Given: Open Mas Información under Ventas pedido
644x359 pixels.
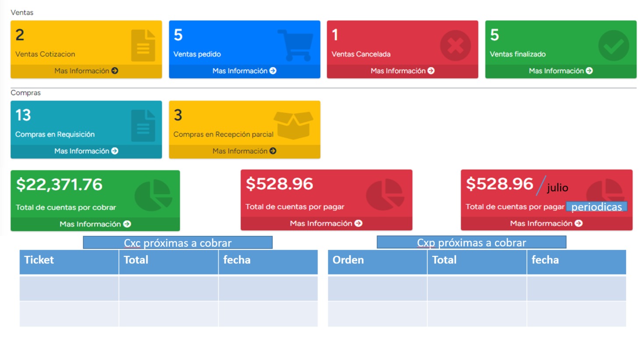Looking at the screenshot, I should pos(244,71).
